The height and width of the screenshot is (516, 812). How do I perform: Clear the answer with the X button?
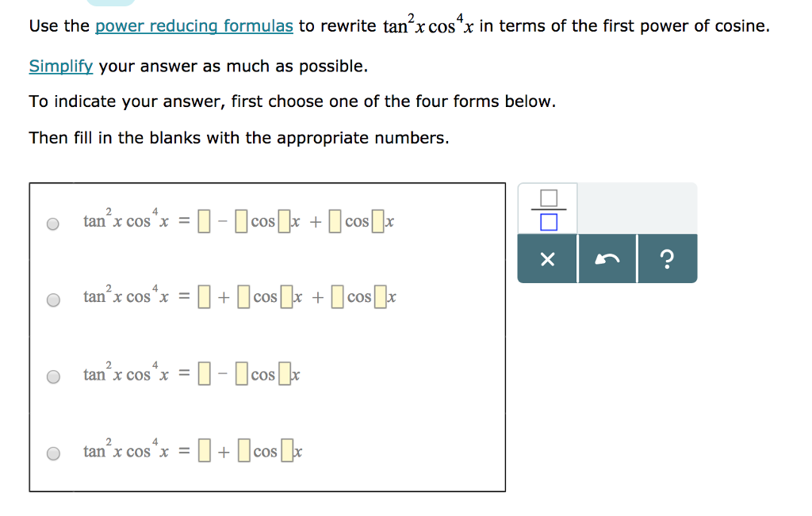point(547,258)
